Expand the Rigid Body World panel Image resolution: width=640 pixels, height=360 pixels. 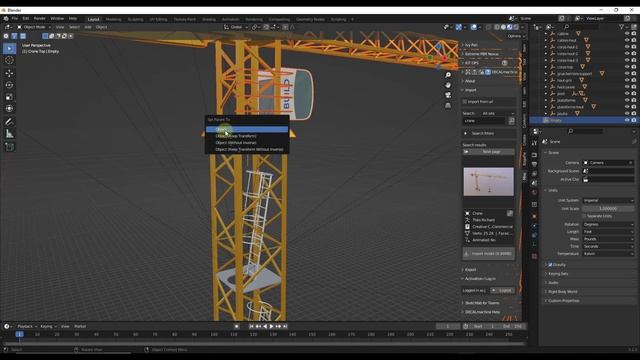562,292
